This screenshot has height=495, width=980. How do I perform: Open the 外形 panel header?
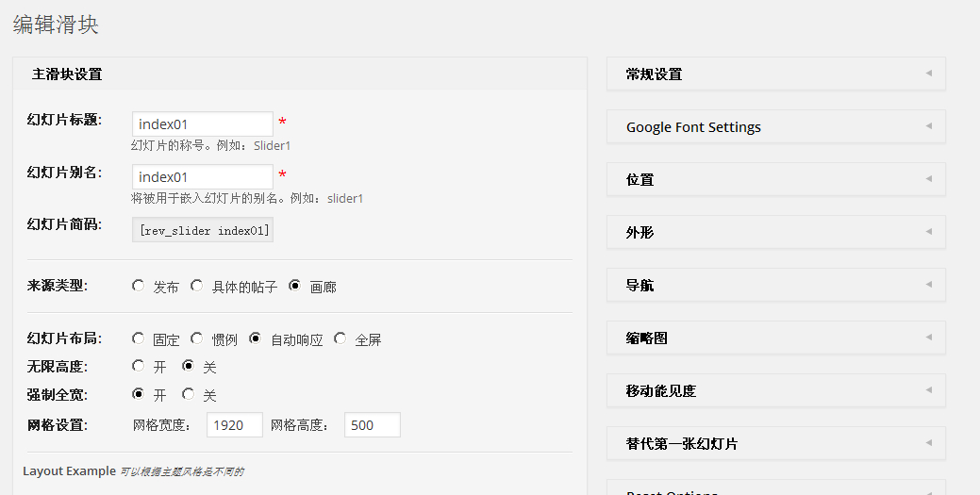point(774,232)
